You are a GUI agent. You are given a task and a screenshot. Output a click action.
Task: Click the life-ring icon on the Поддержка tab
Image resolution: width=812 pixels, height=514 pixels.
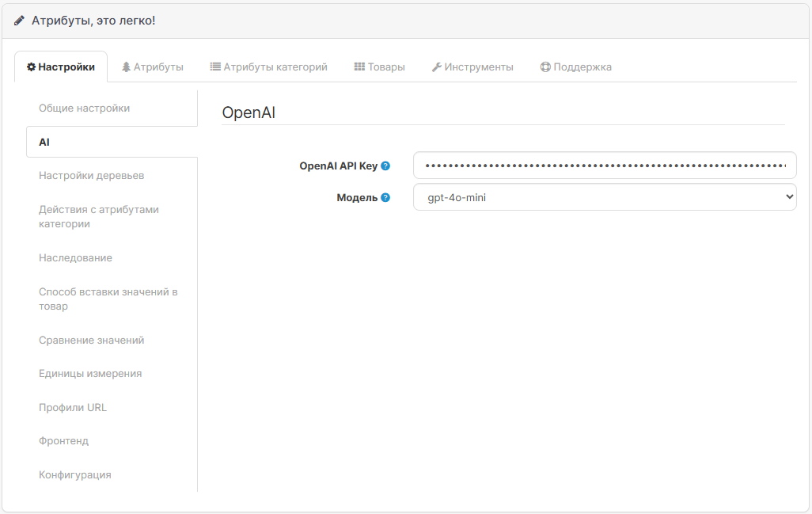tap(544, 67)
